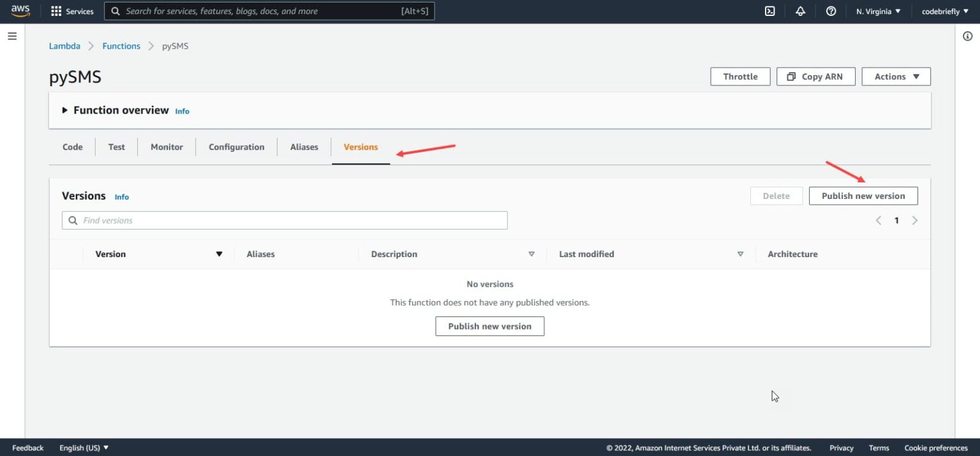Click Publish new version at top right
This screenshot has height=456, width=980.
(x=863, y=196)
